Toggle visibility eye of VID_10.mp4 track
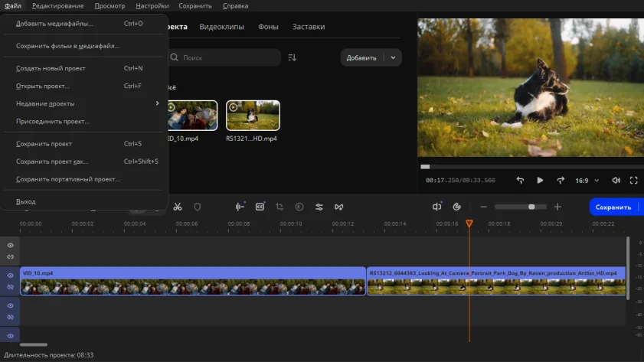644x362 pixels. pyautogui.click(x=11, y=276)
